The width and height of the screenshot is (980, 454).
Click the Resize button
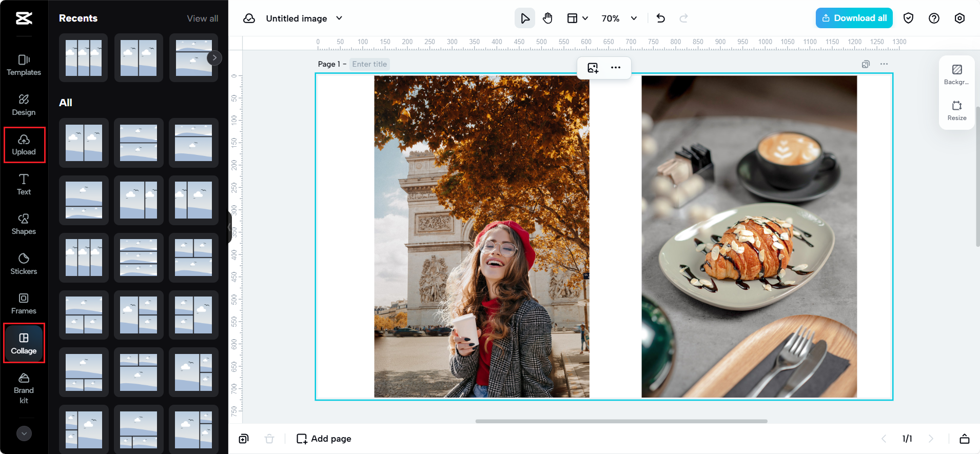tap(956, 110)
